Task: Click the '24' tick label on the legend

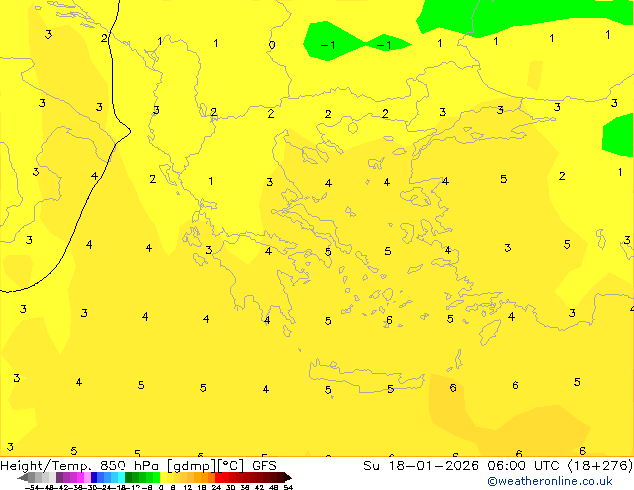Action: tap(216, 487)
